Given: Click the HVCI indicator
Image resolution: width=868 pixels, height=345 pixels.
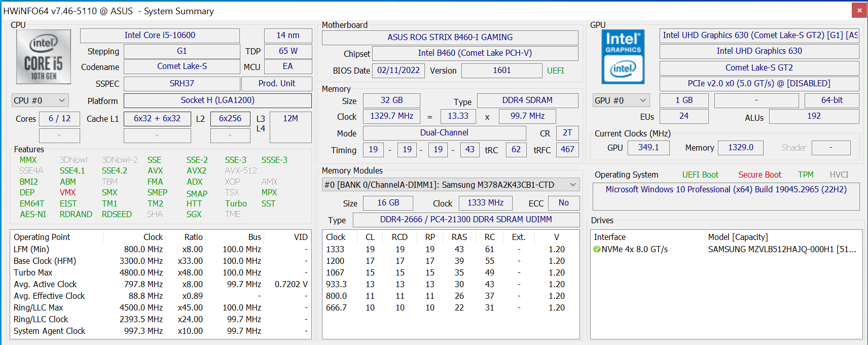Looking at the screenshot, I should [839, 175].
